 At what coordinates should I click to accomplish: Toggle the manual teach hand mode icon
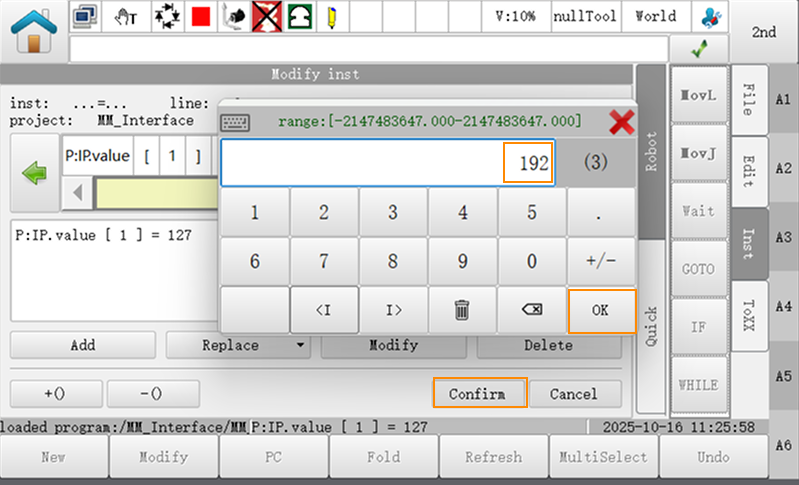(x=125, y=17)
